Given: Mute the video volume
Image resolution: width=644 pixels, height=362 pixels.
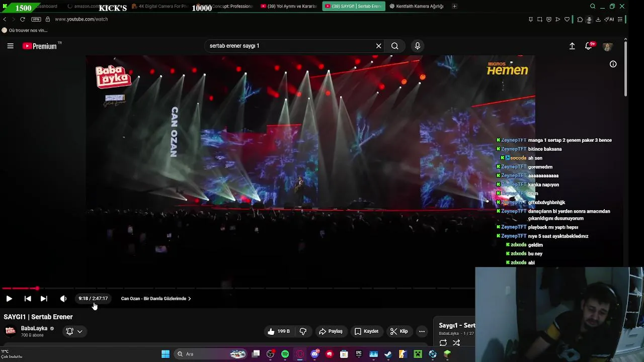Looking at the screenshot, I should click(63, 299).
